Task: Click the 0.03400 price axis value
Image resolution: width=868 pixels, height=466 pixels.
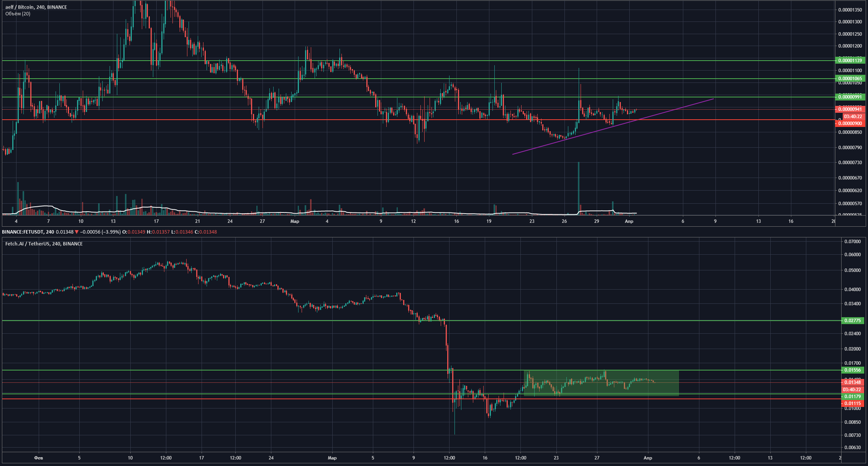Action: coord(852,304)
